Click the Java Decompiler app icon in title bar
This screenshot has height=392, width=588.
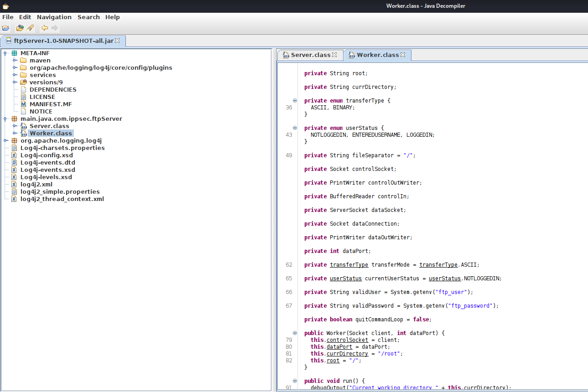click(x=5, y=6)
